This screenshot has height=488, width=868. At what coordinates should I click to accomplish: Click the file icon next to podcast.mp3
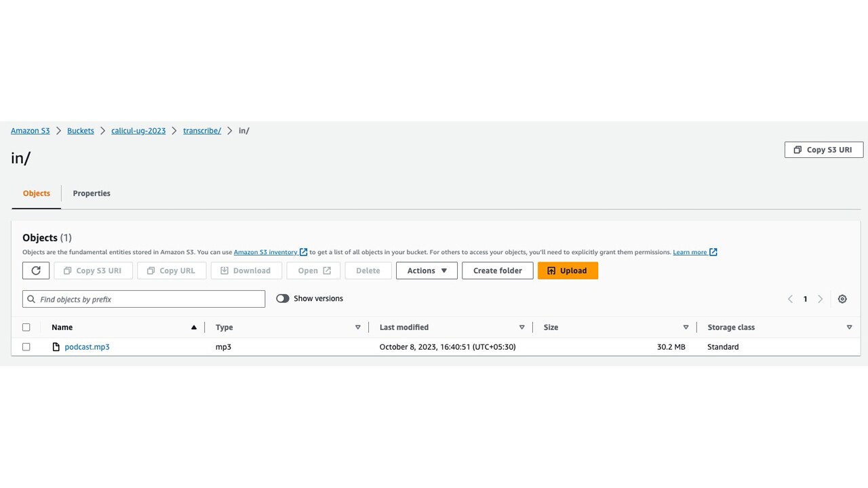click(56, 347)
